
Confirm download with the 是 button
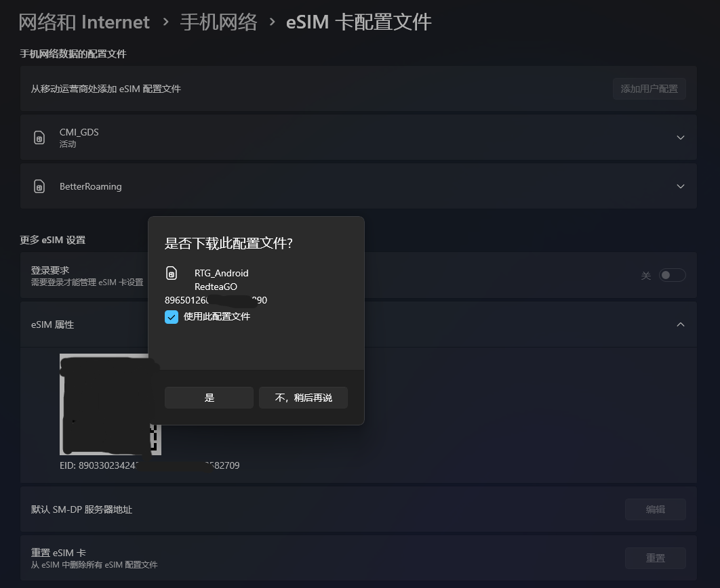[209, 398]
